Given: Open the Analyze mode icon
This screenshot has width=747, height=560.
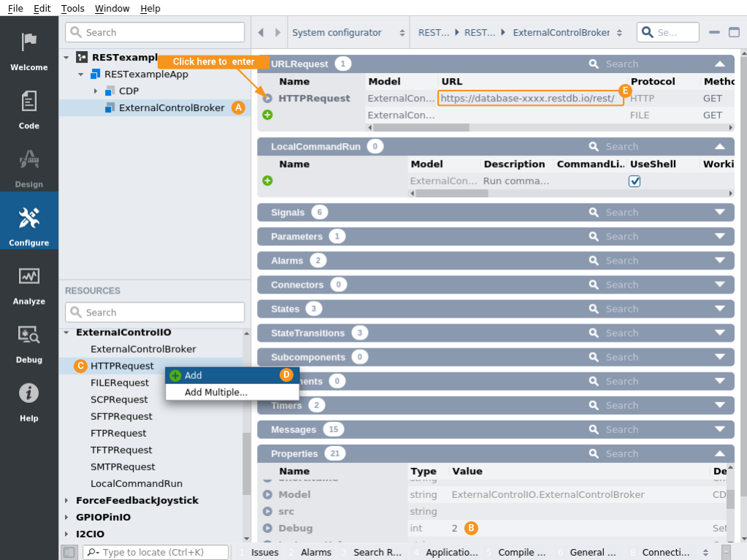Looking at the screenshot, I should tap(29, 277).
